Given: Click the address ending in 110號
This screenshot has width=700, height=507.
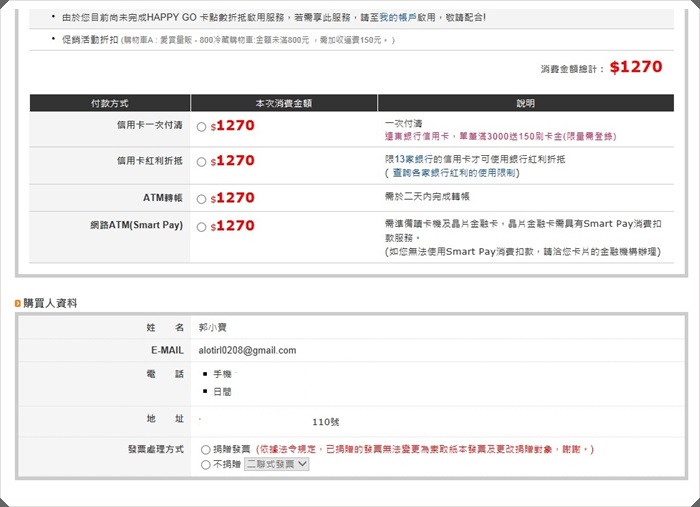Looking at the screenshot, I should pyautogui.click(x=325, y=422).
